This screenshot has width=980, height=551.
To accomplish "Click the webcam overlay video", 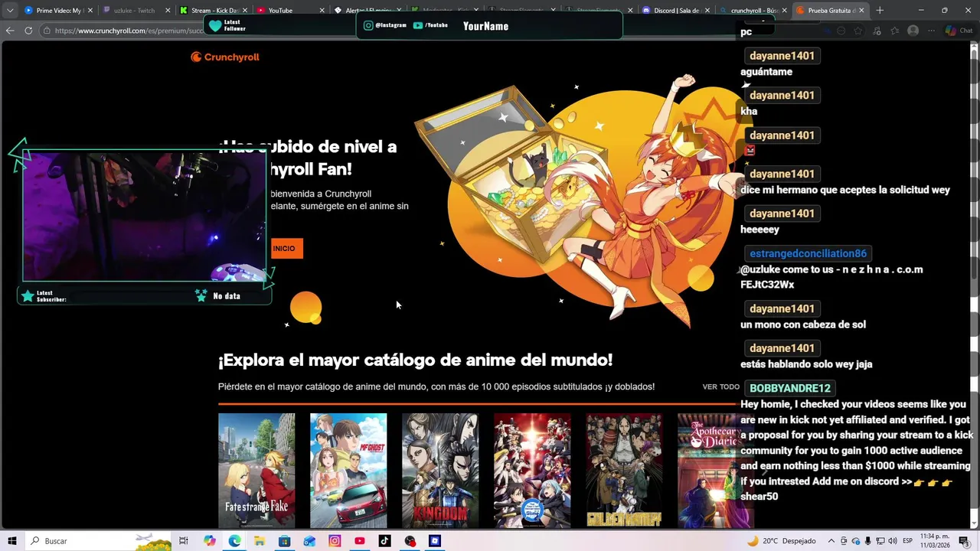I will [x=144, y=216].
